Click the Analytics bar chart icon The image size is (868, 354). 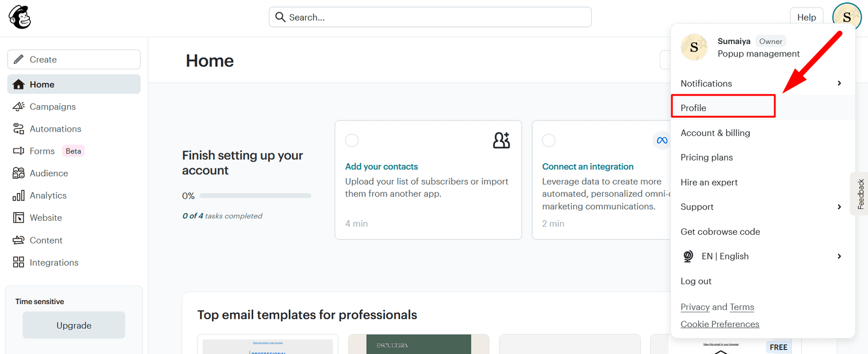click(x=18, y=196)
